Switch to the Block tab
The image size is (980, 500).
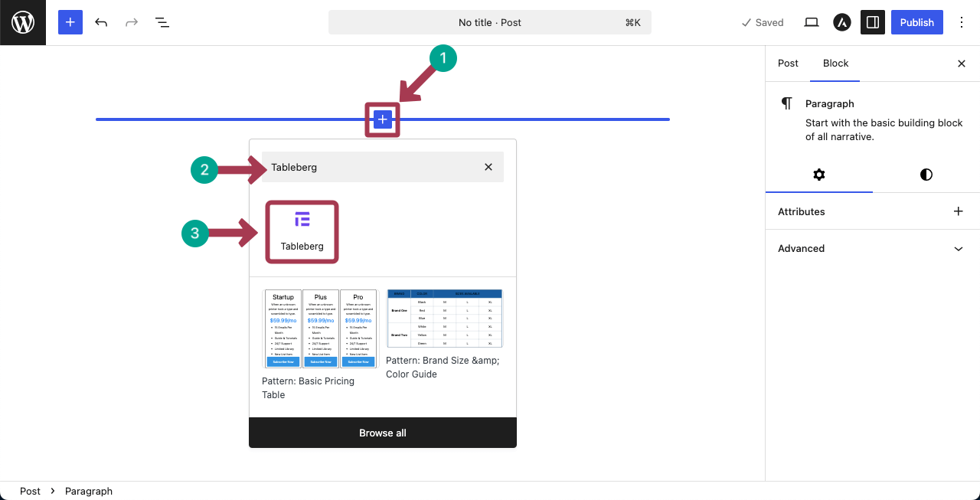coord(836,64)
